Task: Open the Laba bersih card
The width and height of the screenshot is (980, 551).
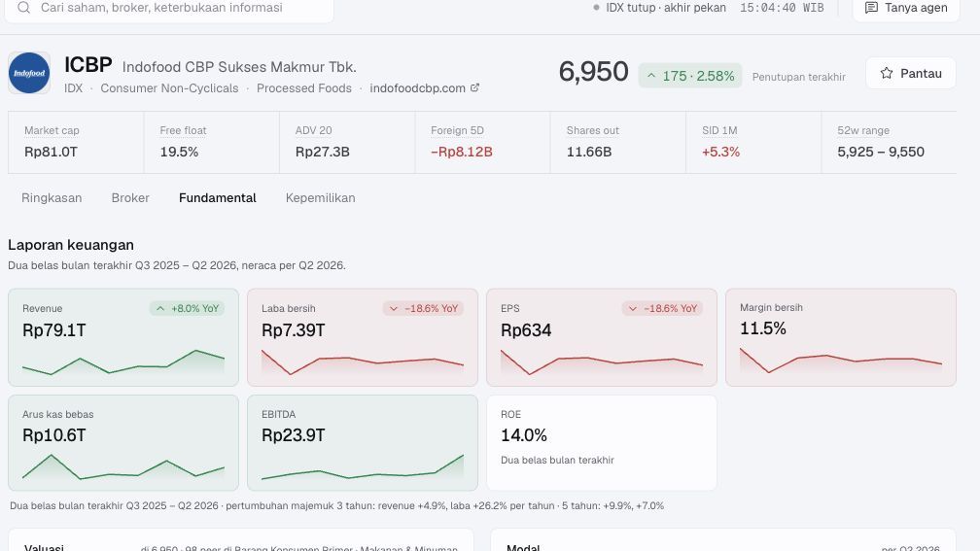Action: (x=363, y=337)
